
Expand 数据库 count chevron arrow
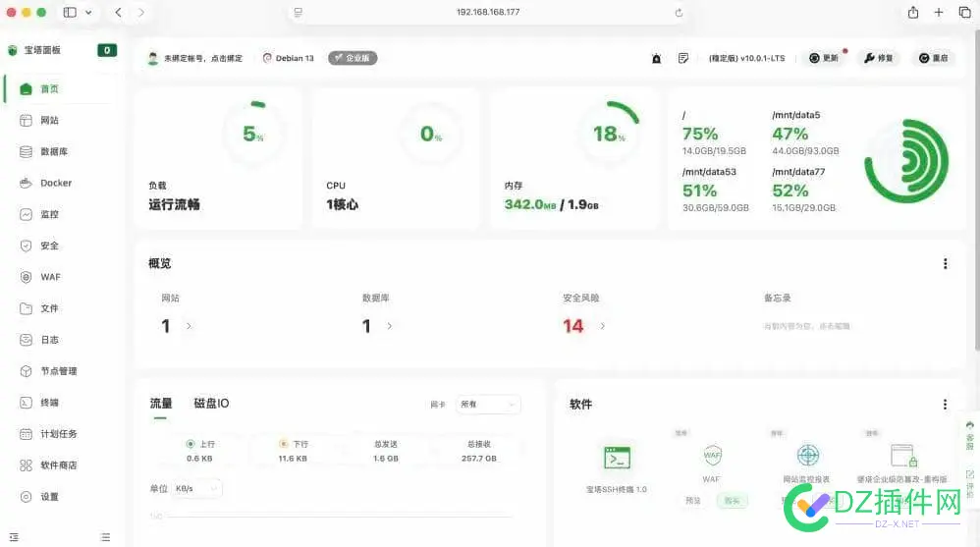[x=390, y=326]
